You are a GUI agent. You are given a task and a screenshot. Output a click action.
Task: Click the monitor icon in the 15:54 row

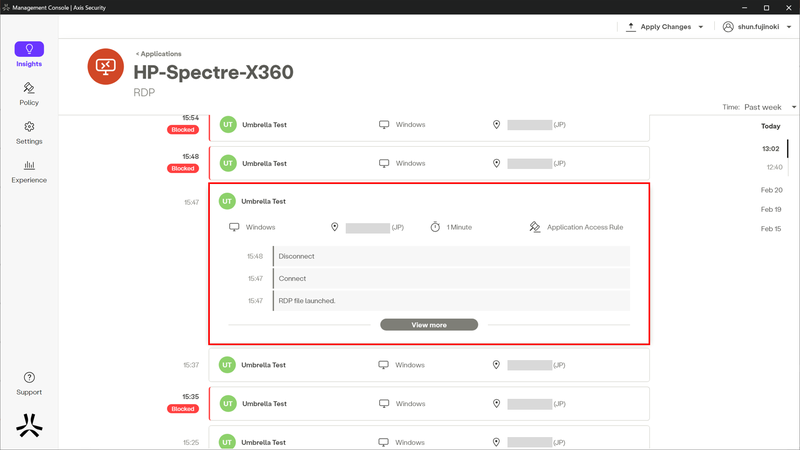pyautogui.click(x=384, y=124)
